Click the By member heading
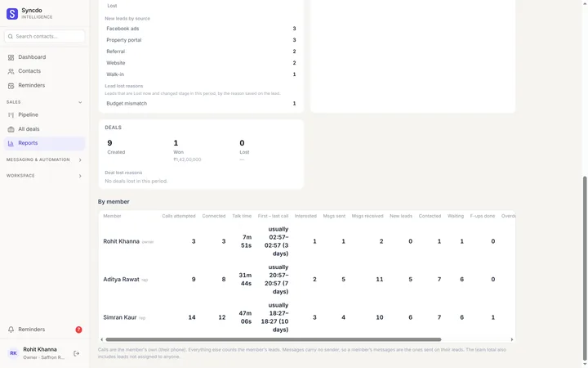 (114, 202)
